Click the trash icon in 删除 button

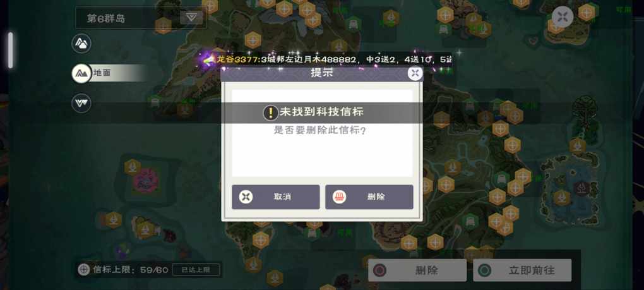click(339, 196)
